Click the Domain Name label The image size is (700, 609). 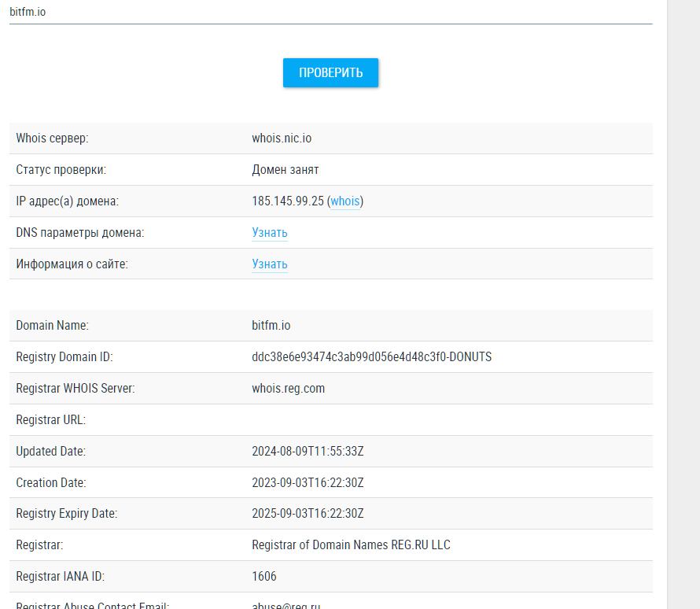pos(52,325)
